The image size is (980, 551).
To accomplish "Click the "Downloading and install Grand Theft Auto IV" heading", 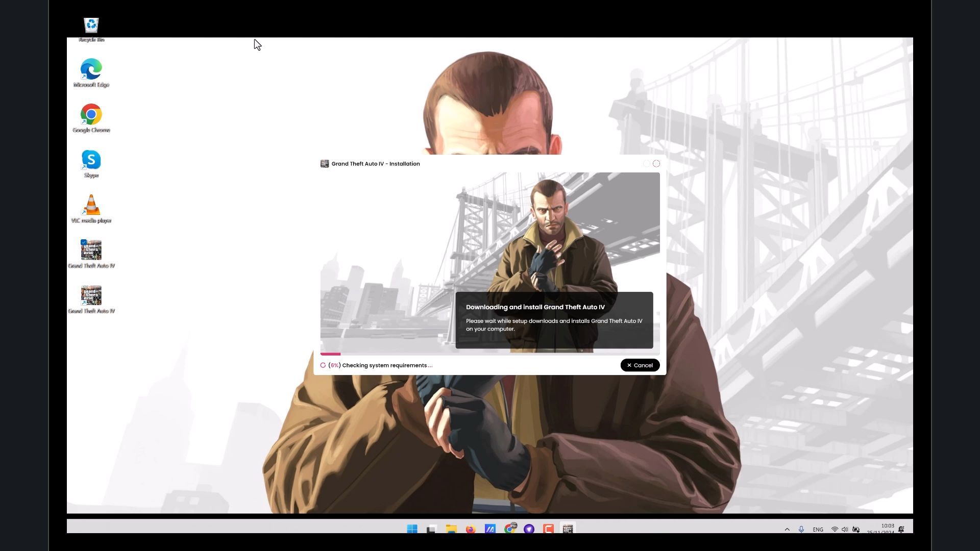I will tap(535, 307).
